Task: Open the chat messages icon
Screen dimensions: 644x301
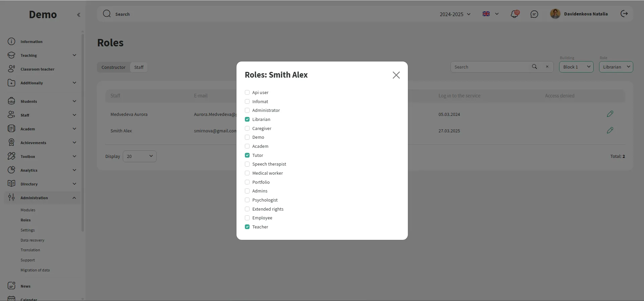Action: click(x=534, y=14)
